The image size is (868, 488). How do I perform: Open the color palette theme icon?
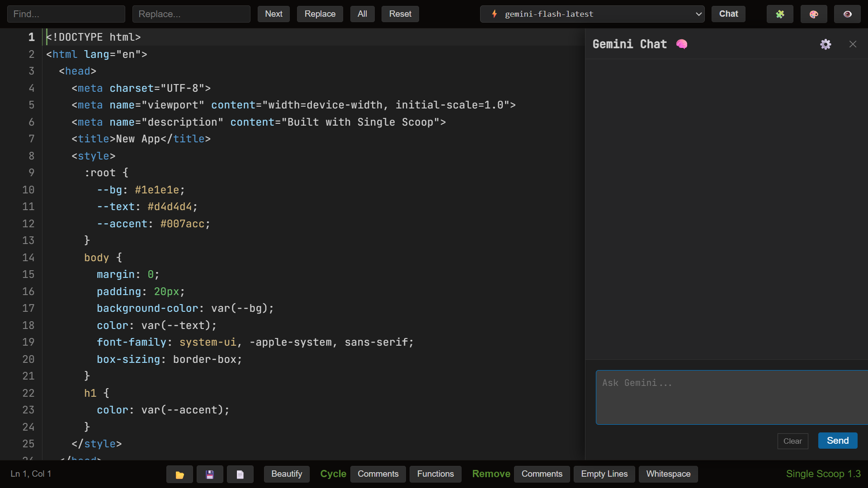pos(814,14)
